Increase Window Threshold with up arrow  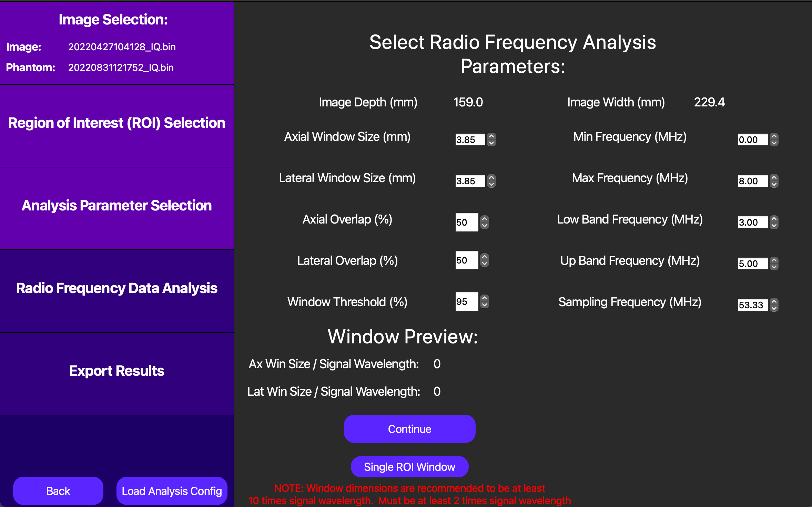[485, 298]
